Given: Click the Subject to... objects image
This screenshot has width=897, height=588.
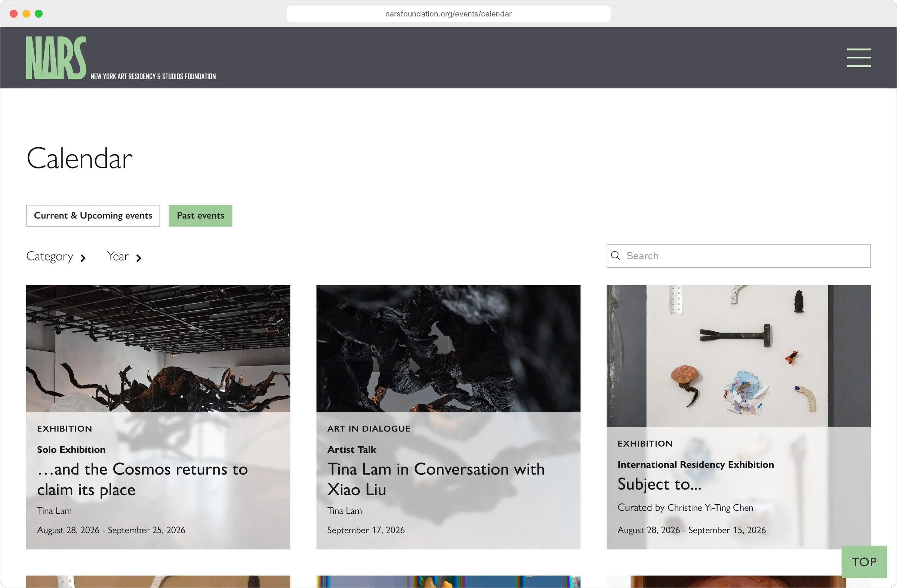Looking at the screenshot, I should [x=738, y=356].
